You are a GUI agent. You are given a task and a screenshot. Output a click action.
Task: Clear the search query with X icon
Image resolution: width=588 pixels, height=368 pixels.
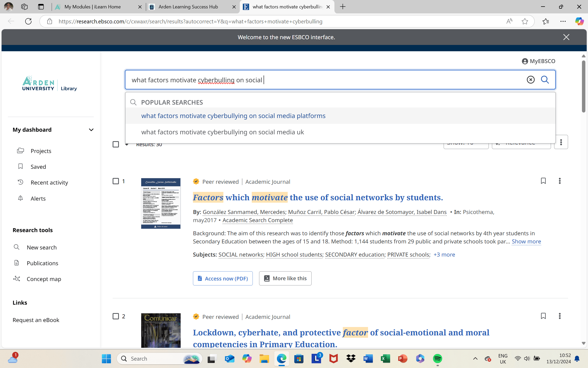coord(531,80)
